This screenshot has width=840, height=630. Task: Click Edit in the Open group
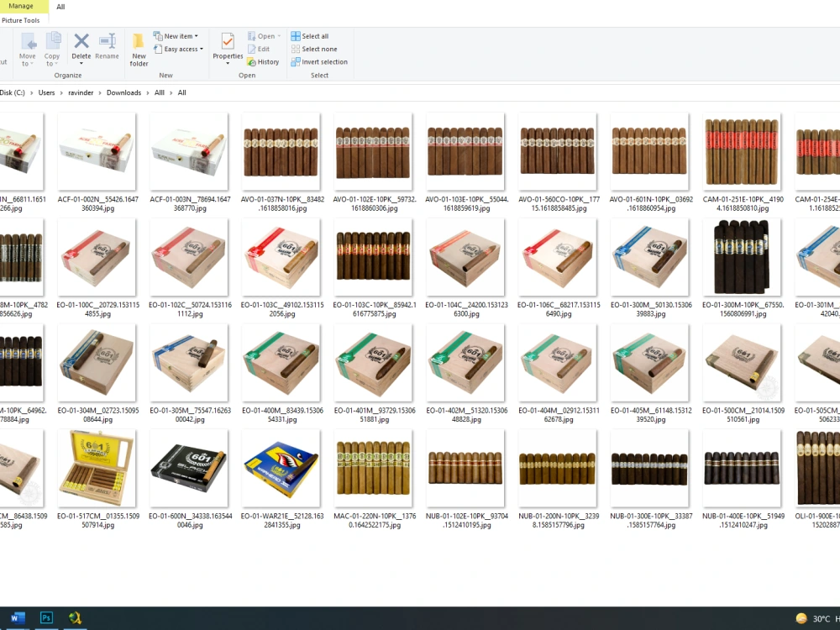coord(259,49)
